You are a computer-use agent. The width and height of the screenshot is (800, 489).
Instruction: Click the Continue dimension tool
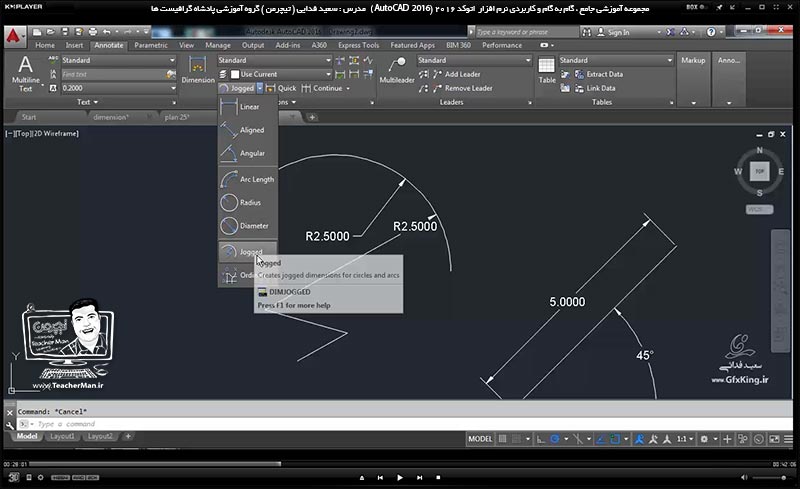pos(322,88)
